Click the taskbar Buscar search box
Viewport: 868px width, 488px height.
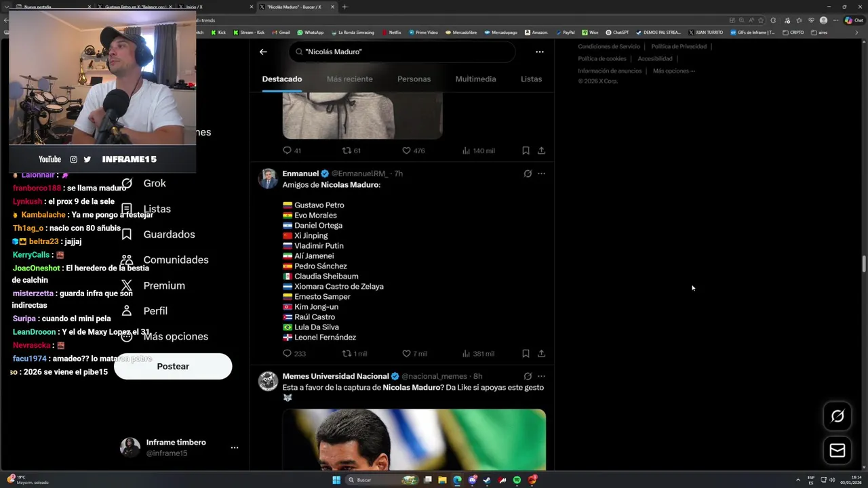pos(382,480)
